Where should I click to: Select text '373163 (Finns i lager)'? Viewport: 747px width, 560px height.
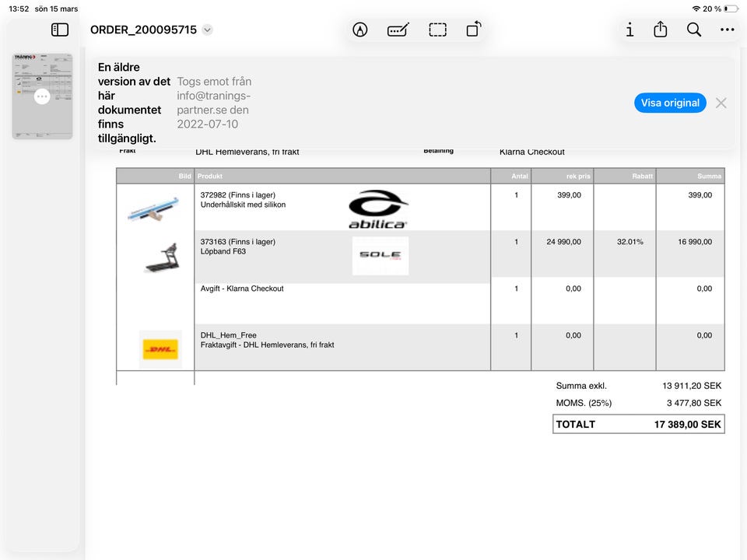(238, 241)
